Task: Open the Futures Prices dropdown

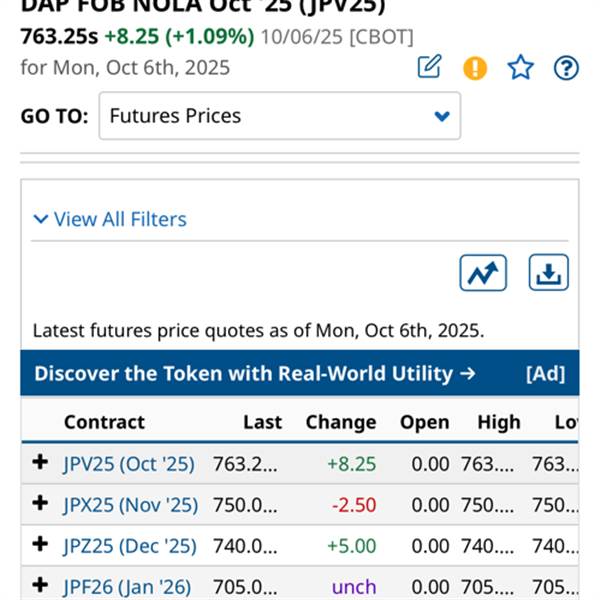Action: [280, 116]
